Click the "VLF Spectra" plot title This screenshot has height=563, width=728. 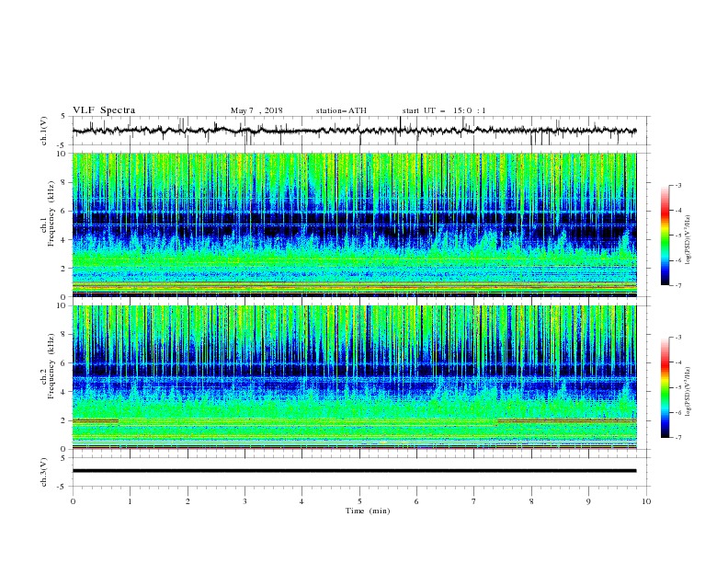pos(104,110)
